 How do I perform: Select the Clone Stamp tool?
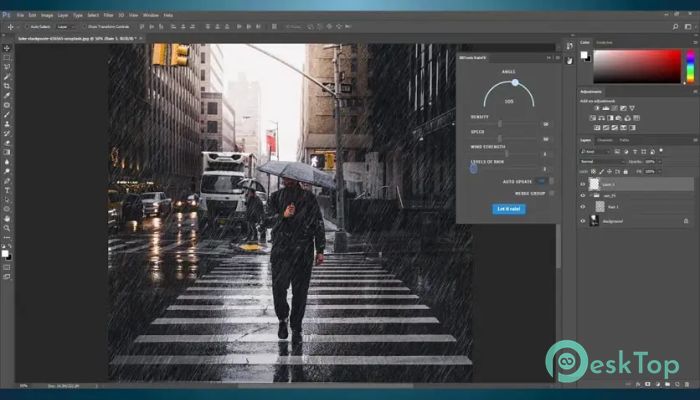(7, 124)
